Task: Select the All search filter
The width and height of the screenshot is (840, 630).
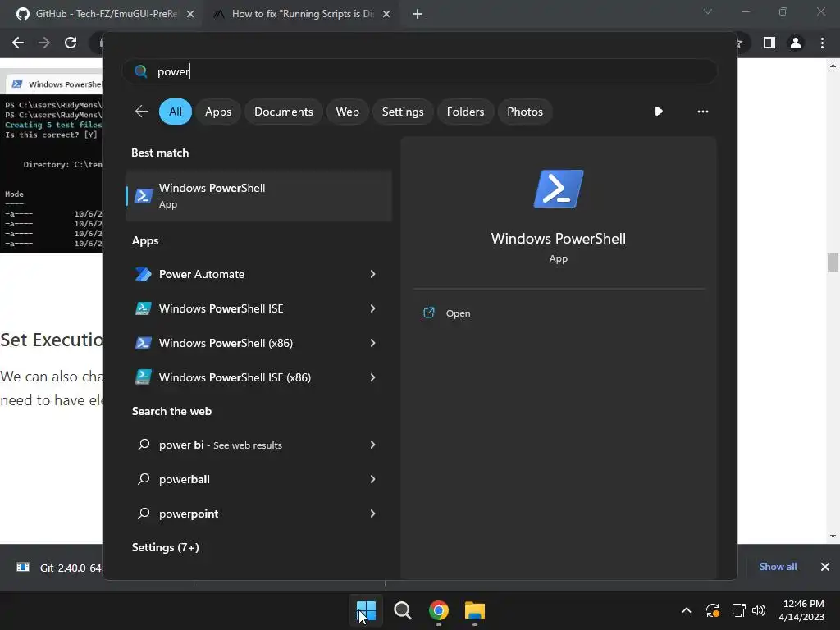Action: [176, 112]
